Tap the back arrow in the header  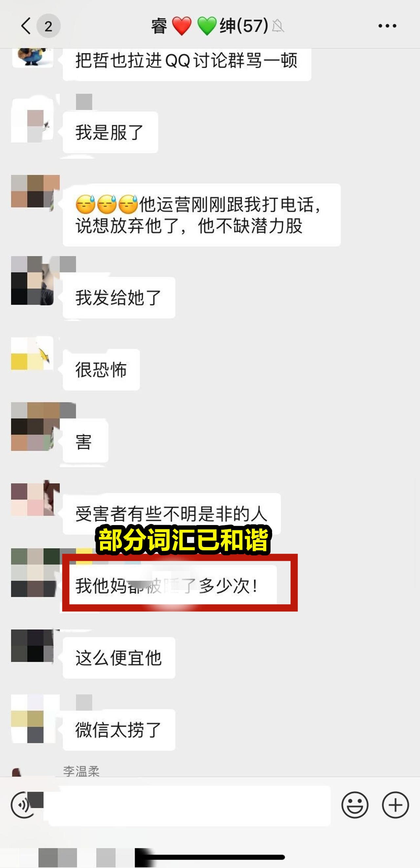point(26,26)
